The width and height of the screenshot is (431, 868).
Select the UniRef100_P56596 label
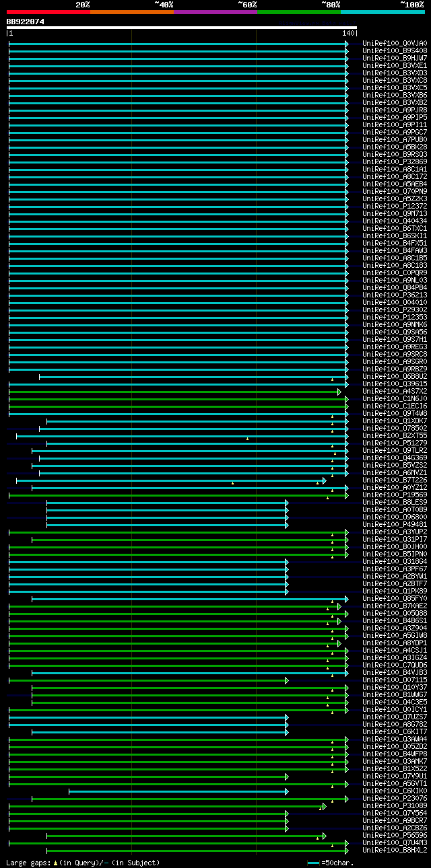pos(395,835)
